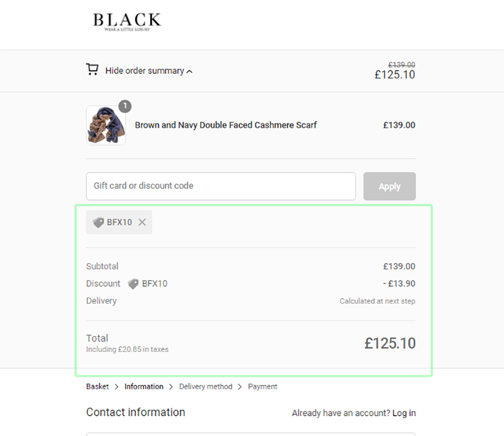Click the chevron before Payment in the breadcrumb
The image size is (504, 436).
240,387
